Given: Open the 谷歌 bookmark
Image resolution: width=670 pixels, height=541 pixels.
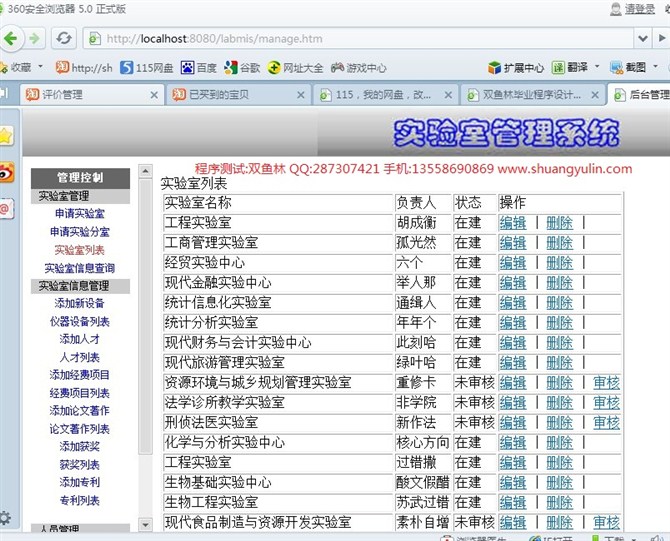Looking at the screenshot, I should click(242, 68).
